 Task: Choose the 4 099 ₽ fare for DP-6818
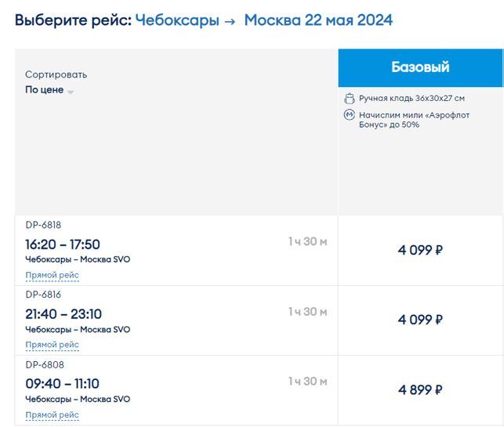click(x=420, y=251)
